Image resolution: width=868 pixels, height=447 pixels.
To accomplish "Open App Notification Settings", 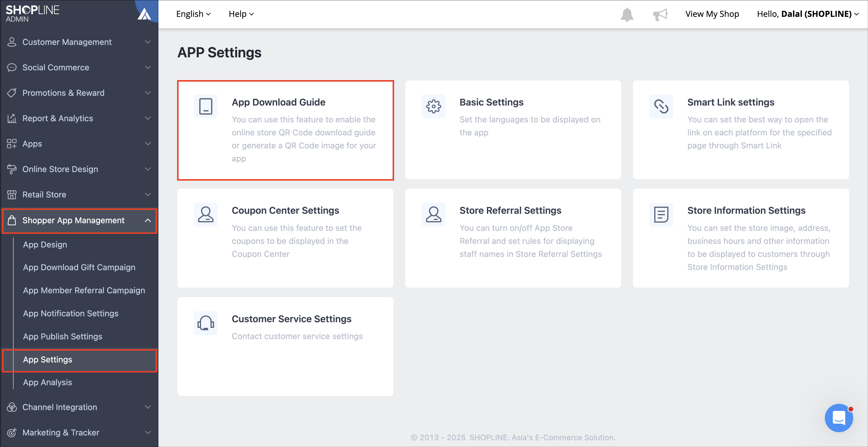I will point(71,313).
